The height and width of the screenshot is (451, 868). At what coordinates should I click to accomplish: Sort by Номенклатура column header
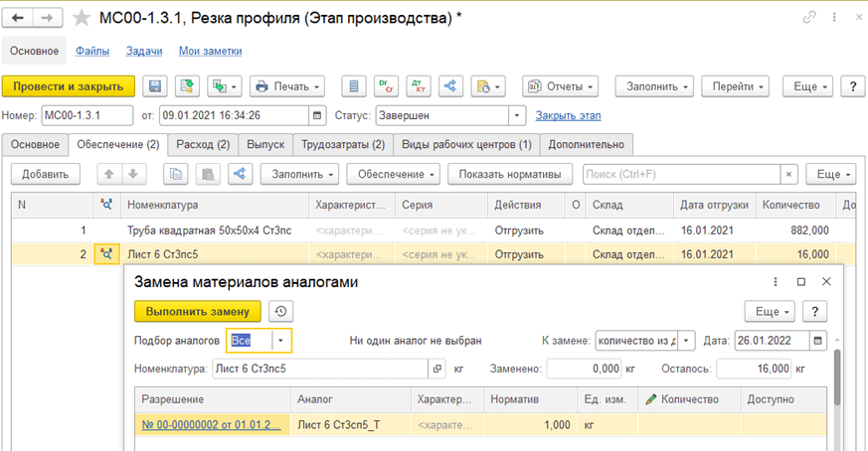click(x=215, y=205)
